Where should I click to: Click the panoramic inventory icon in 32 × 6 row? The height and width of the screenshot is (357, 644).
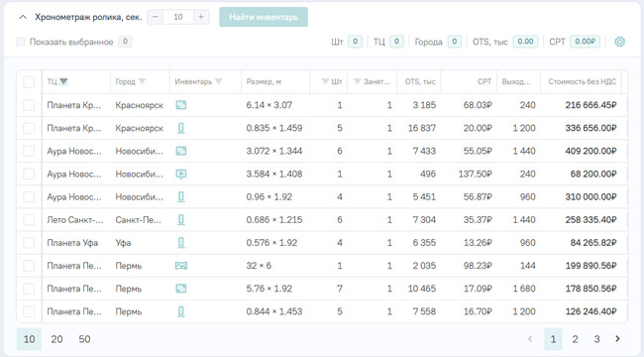point(181,266)
